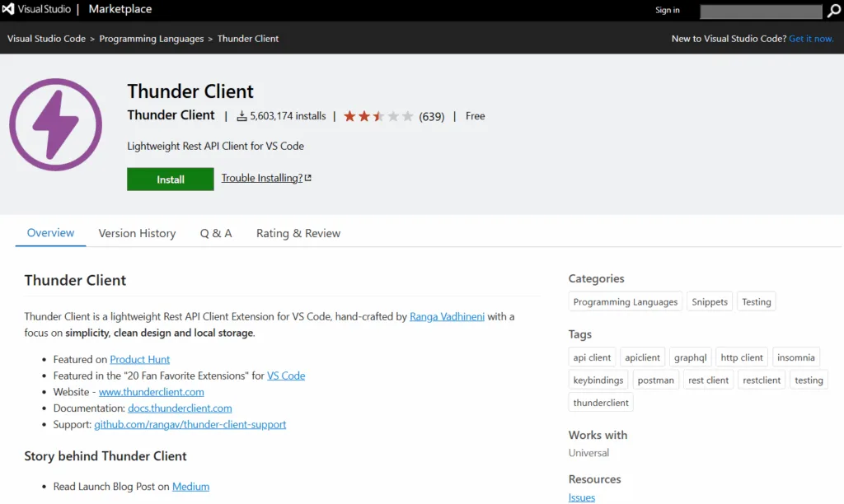Open the (639) reviews count

click(432, 117)
